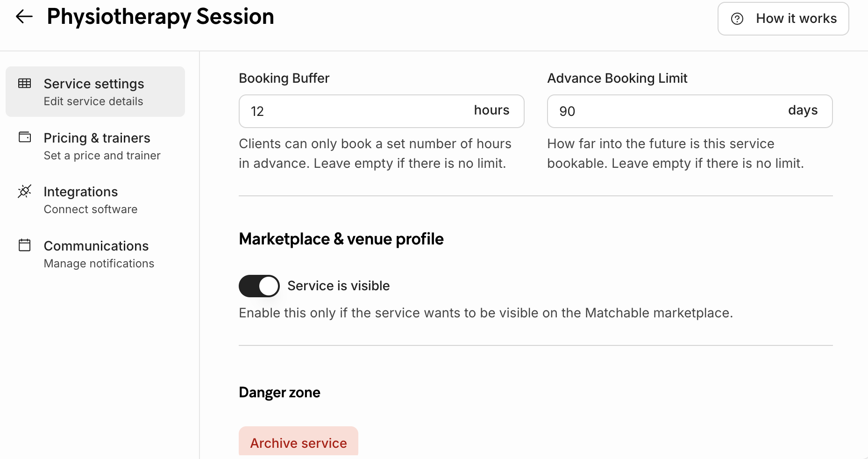Viewport: 868px width, 459px height.
Task: Click the Pricing & trainers wallet icon
Action: pos(25,137)
